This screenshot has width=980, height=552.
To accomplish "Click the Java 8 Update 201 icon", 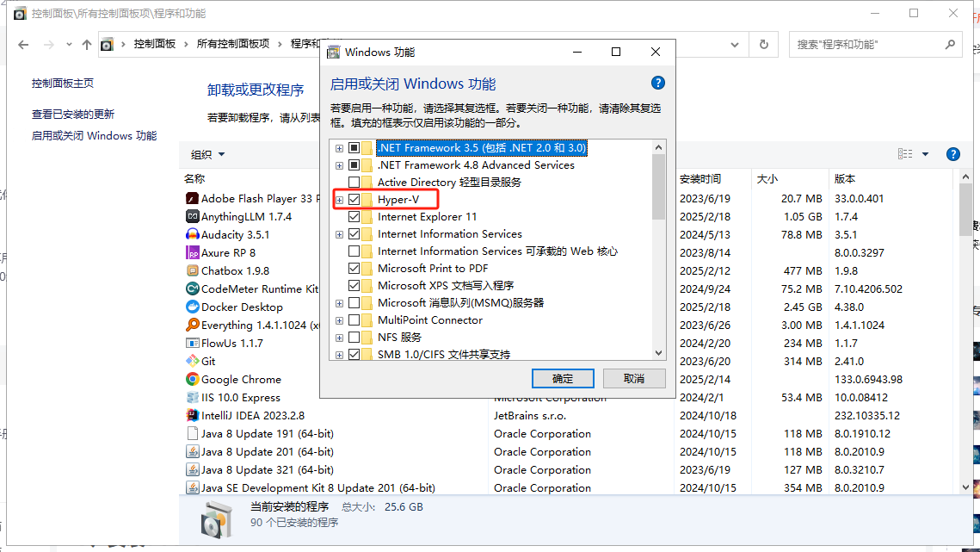I will pos(193,452).
